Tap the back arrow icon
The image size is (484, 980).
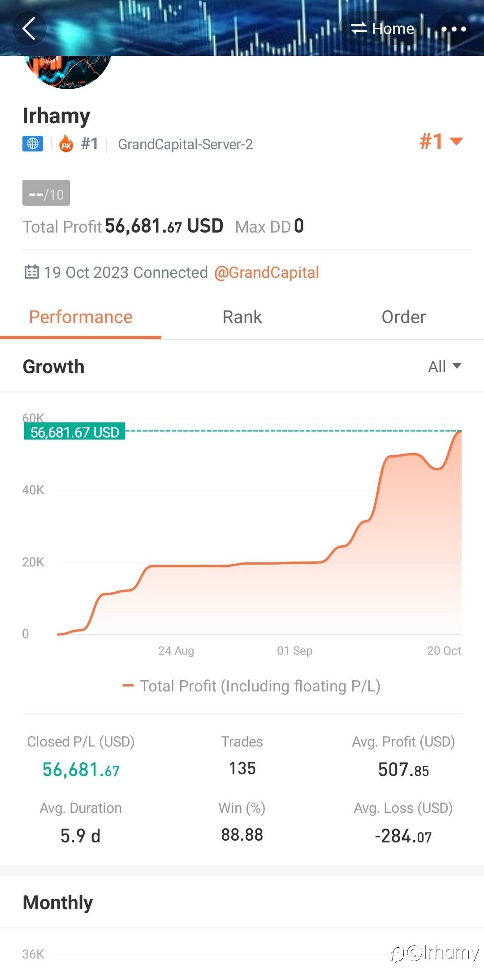coord(29,29)
